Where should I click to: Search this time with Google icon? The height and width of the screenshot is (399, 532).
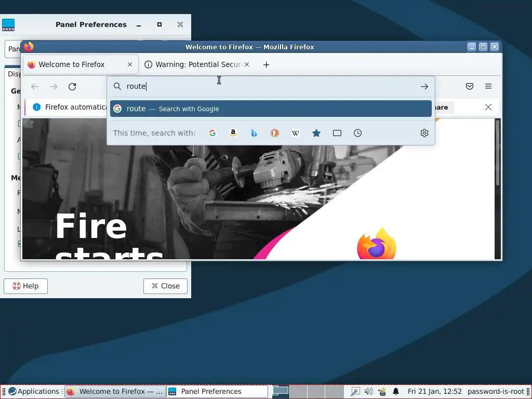coord(212,133)
